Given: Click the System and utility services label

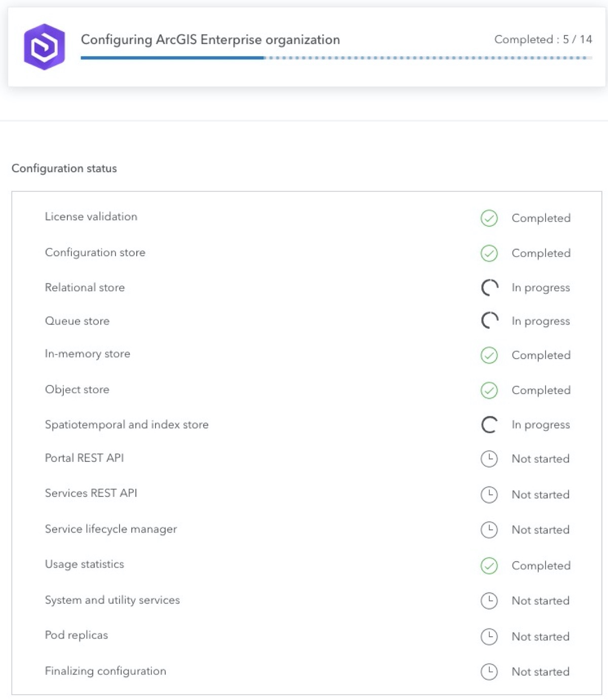Looking at the screenshot, I should pyautogui.click(x=112, y=600).
